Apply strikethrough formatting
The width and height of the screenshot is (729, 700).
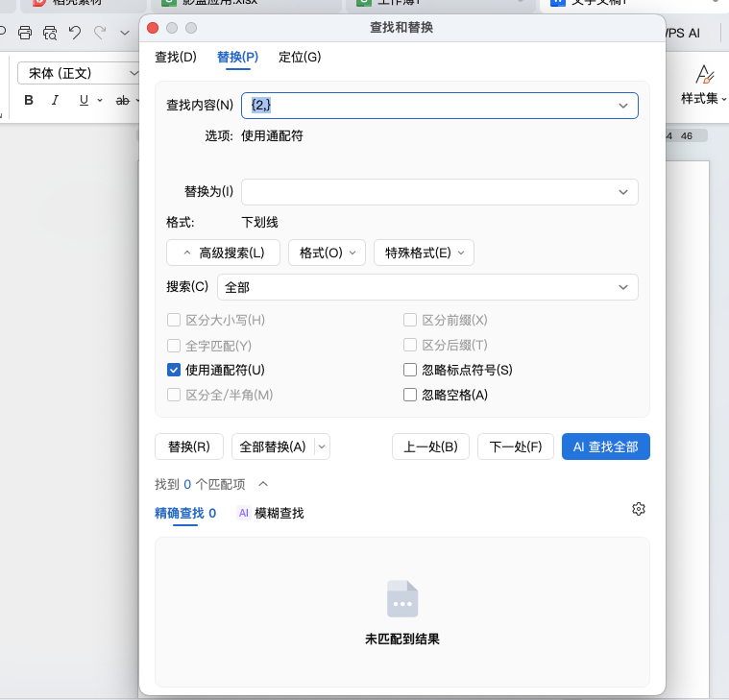click(x=123, y=100)
